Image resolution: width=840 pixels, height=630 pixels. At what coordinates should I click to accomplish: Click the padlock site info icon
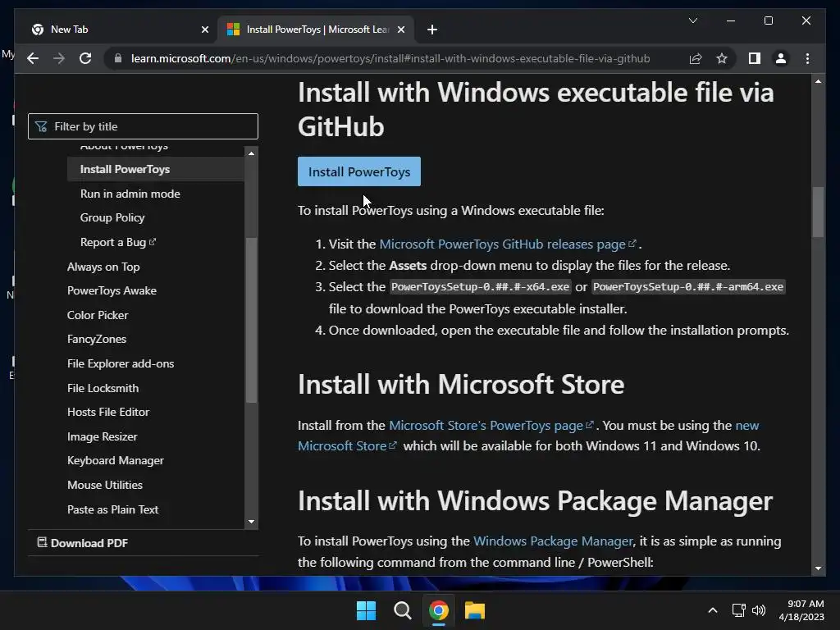(x=118, y=58)
